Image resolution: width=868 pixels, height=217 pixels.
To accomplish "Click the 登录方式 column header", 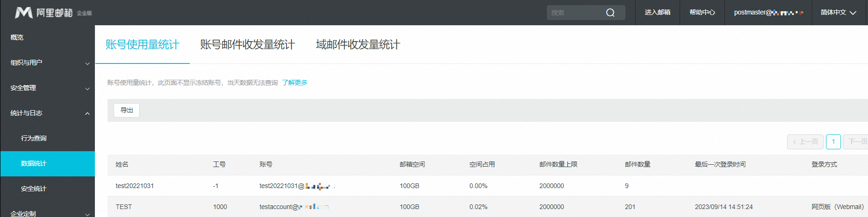I will point(824,164).
